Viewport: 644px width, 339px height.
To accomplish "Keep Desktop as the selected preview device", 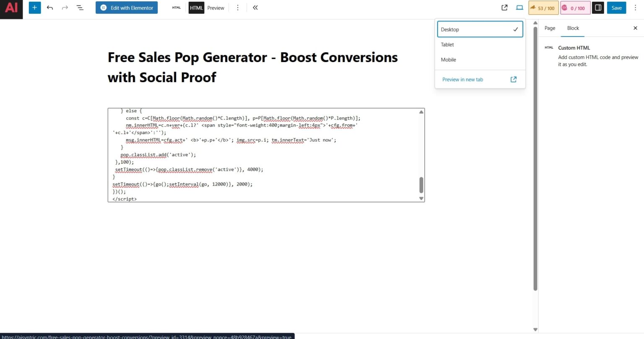I will point(450,29).
